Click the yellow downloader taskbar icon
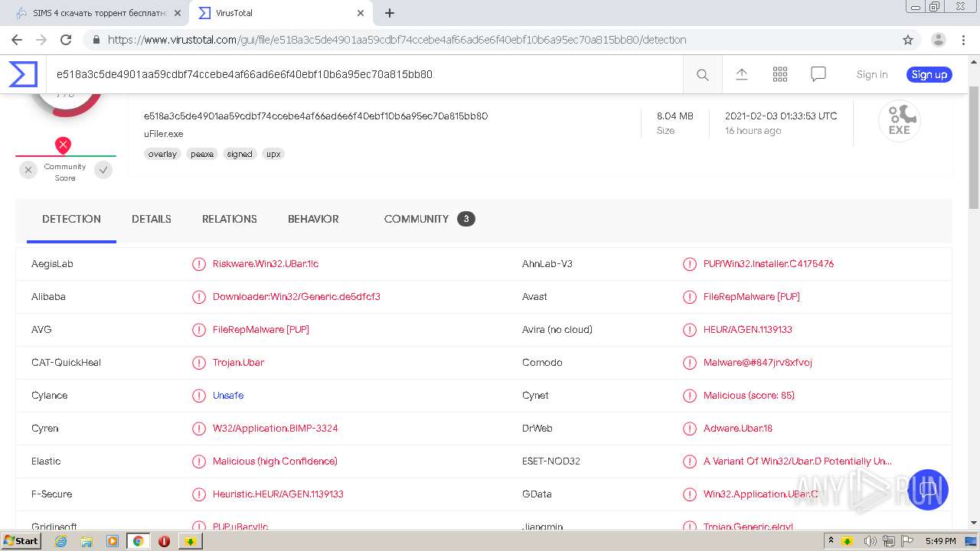The height and width of the screenshot is (551, 980). [x=190, y=541]
